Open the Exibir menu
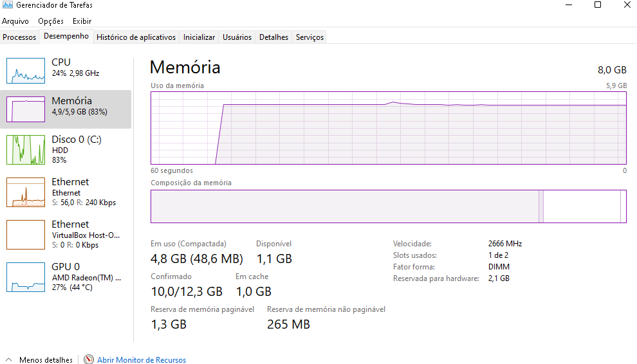The height and width of the screenshot is (364, 637). pos(82,21)
